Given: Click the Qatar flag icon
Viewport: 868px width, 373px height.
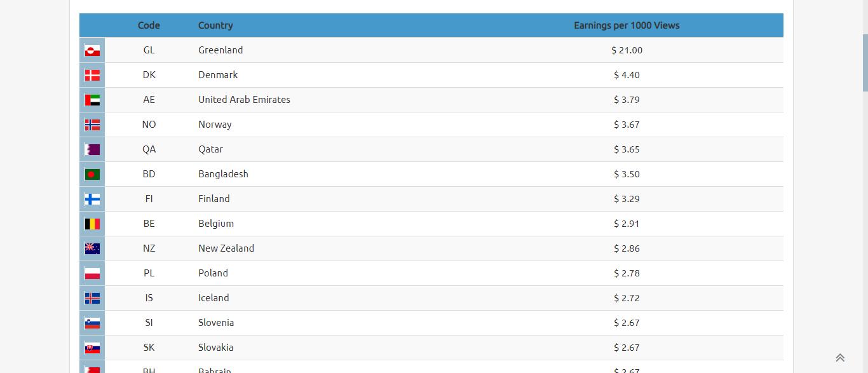Looking at the screenshot, I should [x=92, y=149].
